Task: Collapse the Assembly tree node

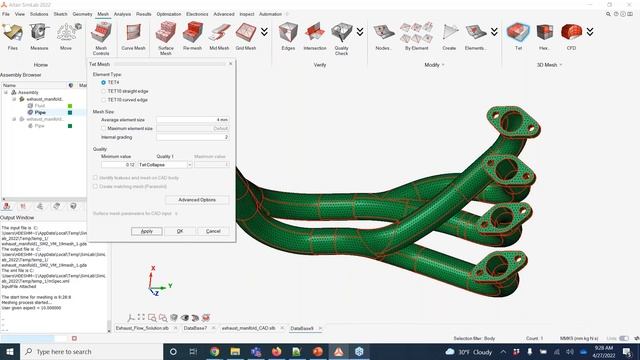Action: (x=6, y=93)
